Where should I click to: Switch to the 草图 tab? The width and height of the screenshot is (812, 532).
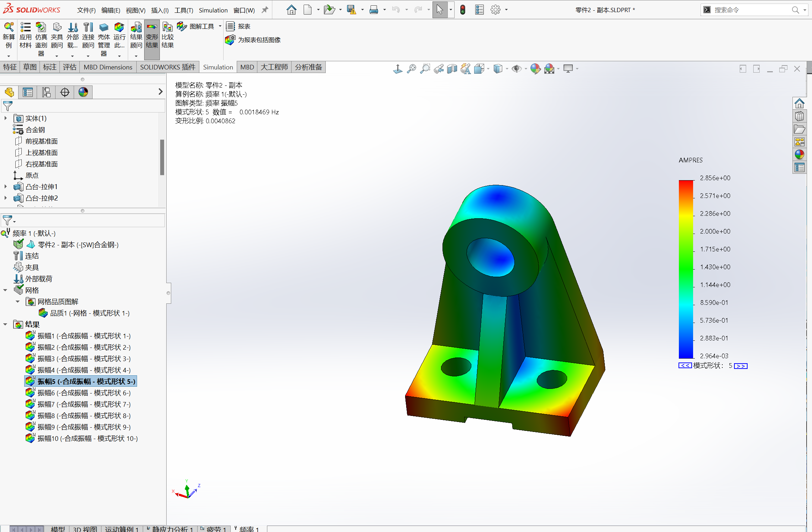[x=30, y=67]
